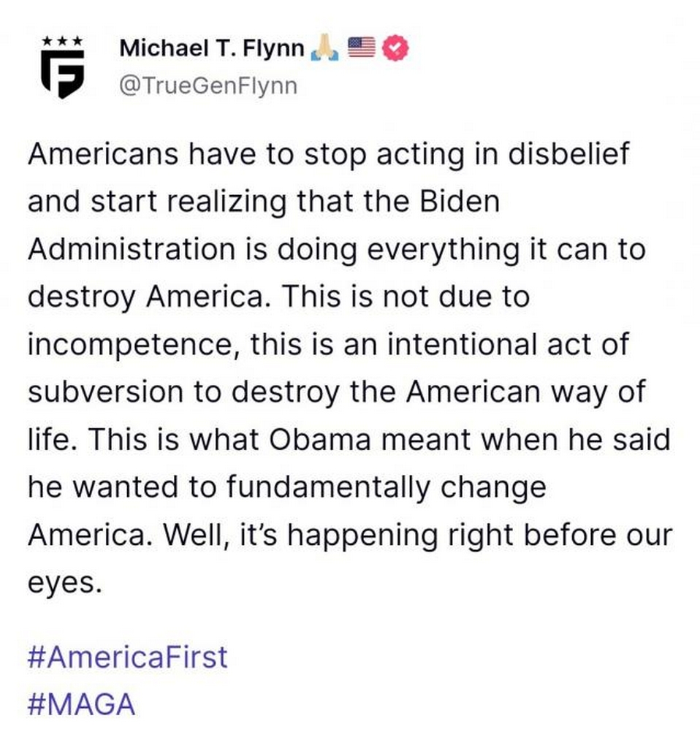The width and height of the screenshot is (700, 740).
Task: Click the word "happening" in the post
Action: pyautogui.click(x=362, y=536)
